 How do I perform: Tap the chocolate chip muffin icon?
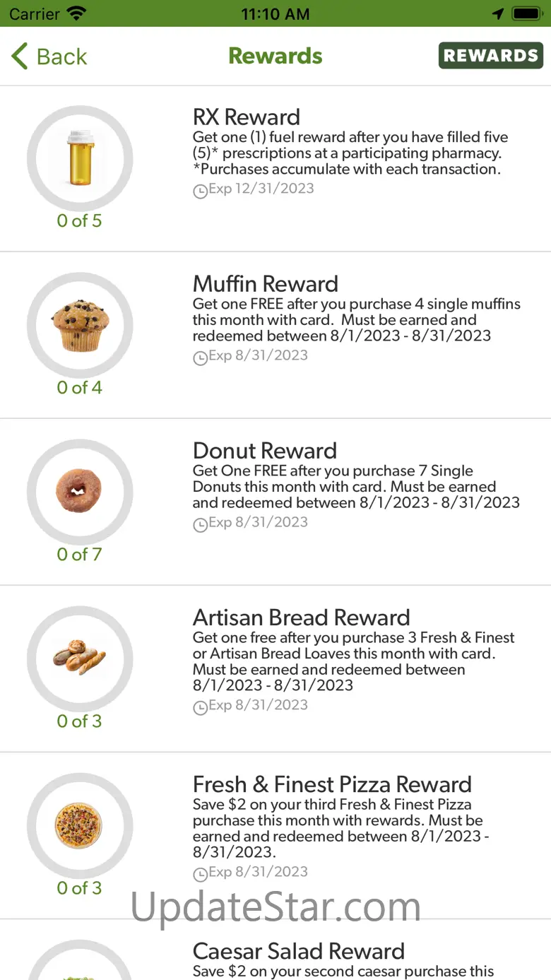coord(80,324)
